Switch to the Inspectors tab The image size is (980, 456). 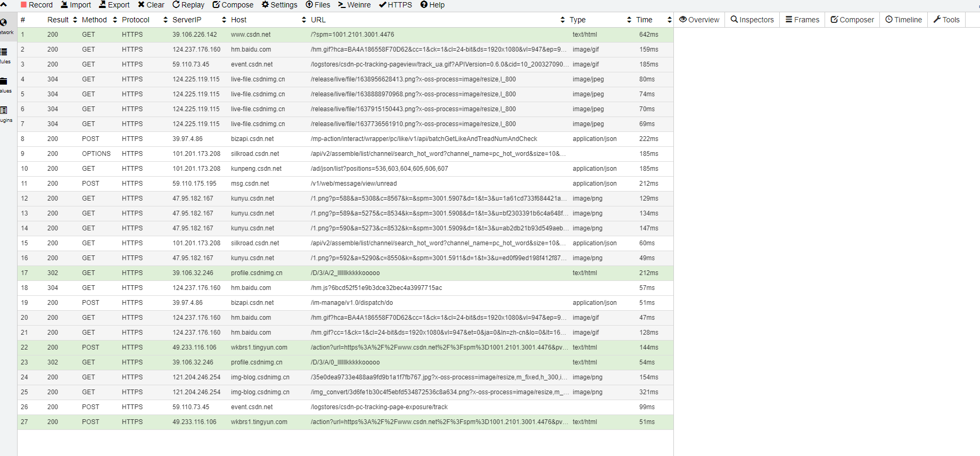[752, 20]
